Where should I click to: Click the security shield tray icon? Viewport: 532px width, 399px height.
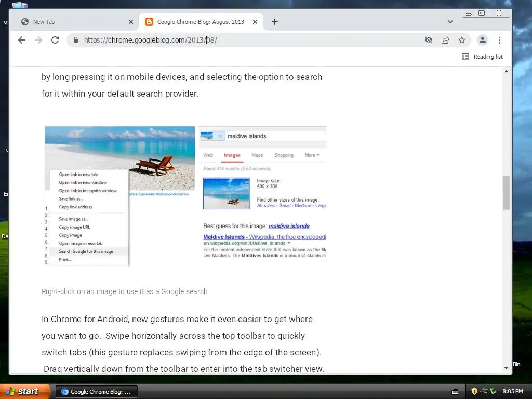474,391
